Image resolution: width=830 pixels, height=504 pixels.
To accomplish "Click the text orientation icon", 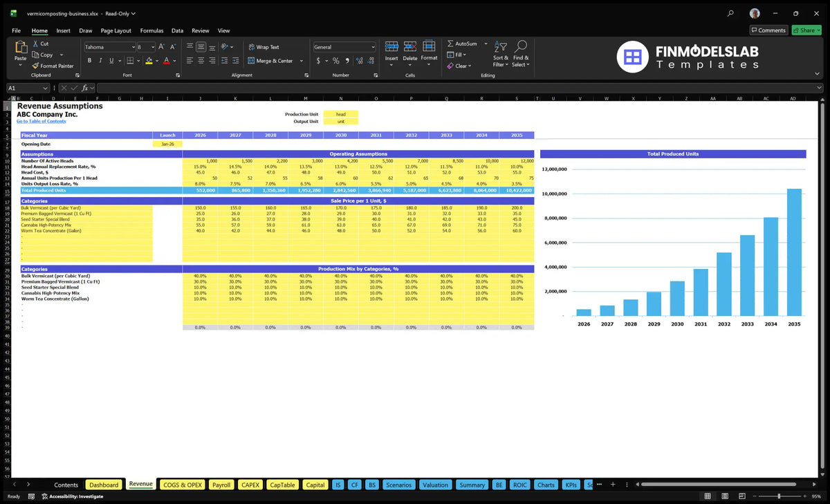I will pyautogui.click(x=225, y=47).
